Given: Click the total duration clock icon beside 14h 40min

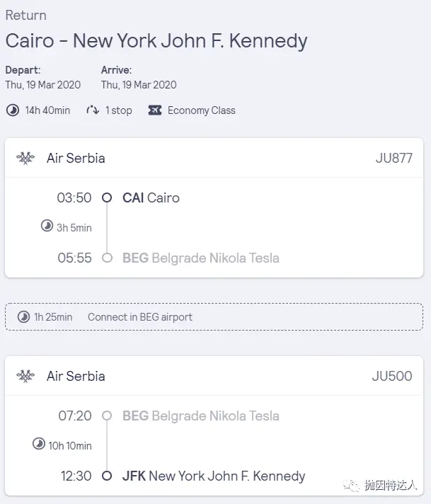Looking at the screenshot, I should click(13, 110).
